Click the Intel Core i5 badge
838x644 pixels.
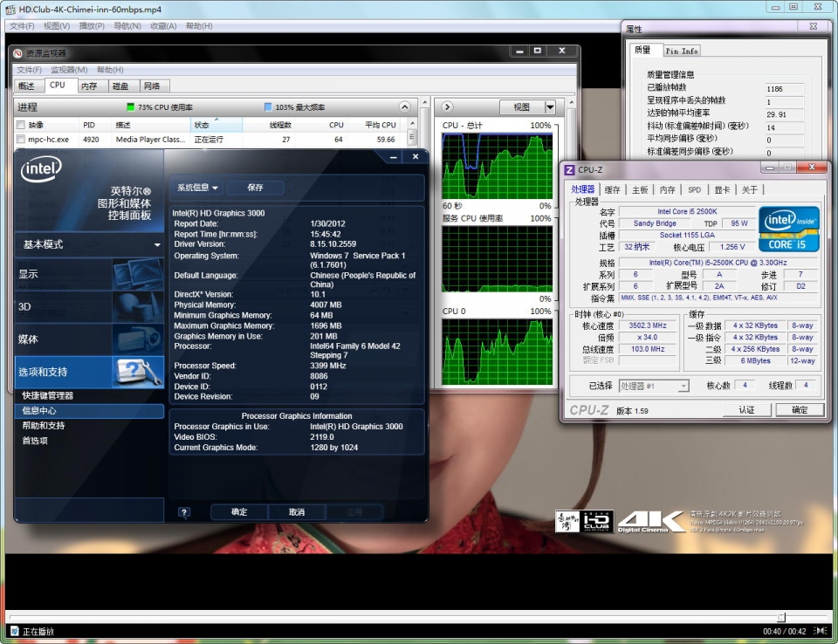[788, 229]
